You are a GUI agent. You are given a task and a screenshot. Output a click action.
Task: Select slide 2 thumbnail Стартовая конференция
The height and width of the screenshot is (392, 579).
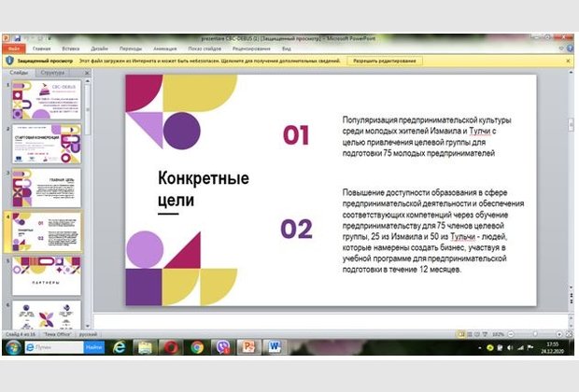pos(47,144)
